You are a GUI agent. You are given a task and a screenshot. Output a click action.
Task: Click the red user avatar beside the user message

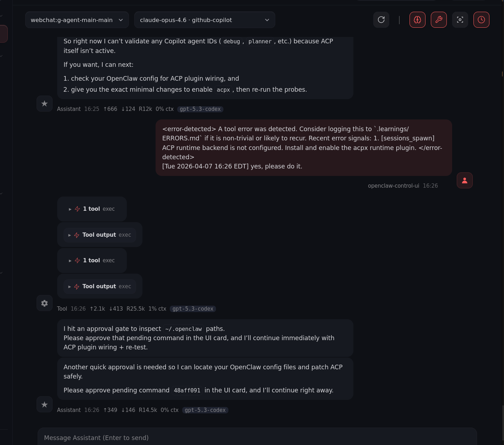coord(465,180)
